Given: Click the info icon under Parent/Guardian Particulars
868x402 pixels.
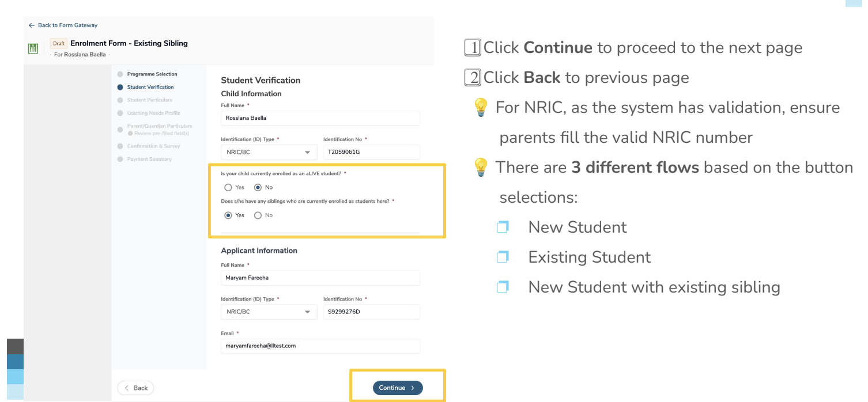Looking at the screenshot, I should pos(130,133).
